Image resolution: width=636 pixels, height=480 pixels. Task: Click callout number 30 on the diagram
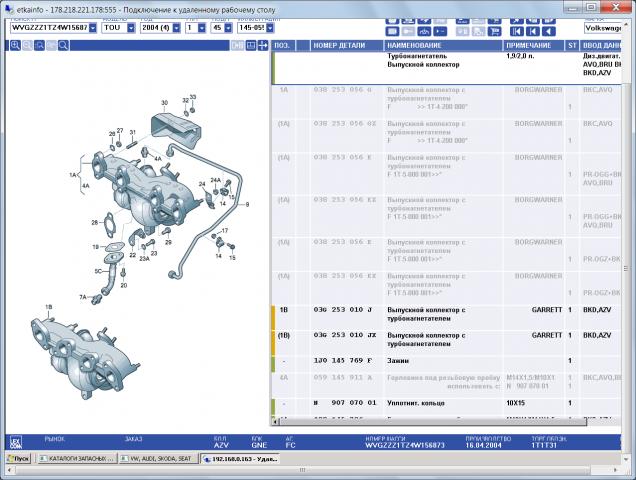164,103
